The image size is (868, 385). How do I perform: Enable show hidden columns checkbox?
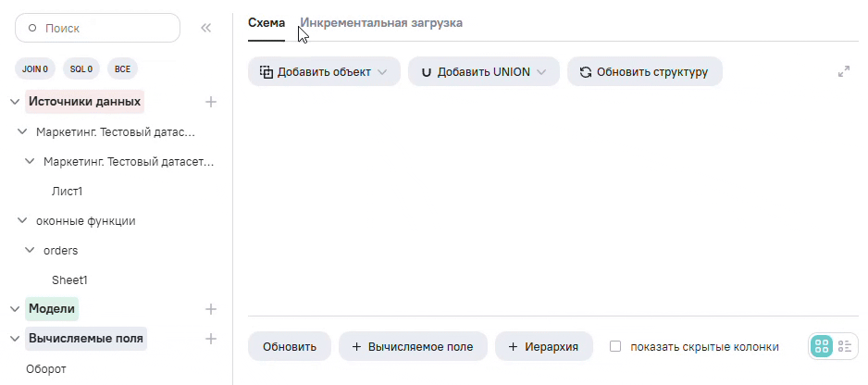click(x=615, y=347)
